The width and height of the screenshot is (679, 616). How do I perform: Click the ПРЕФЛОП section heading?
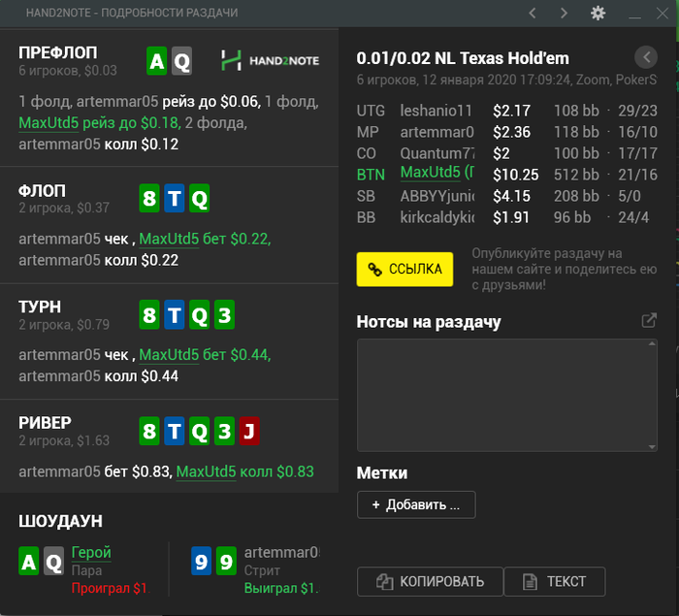click(58, 52)
